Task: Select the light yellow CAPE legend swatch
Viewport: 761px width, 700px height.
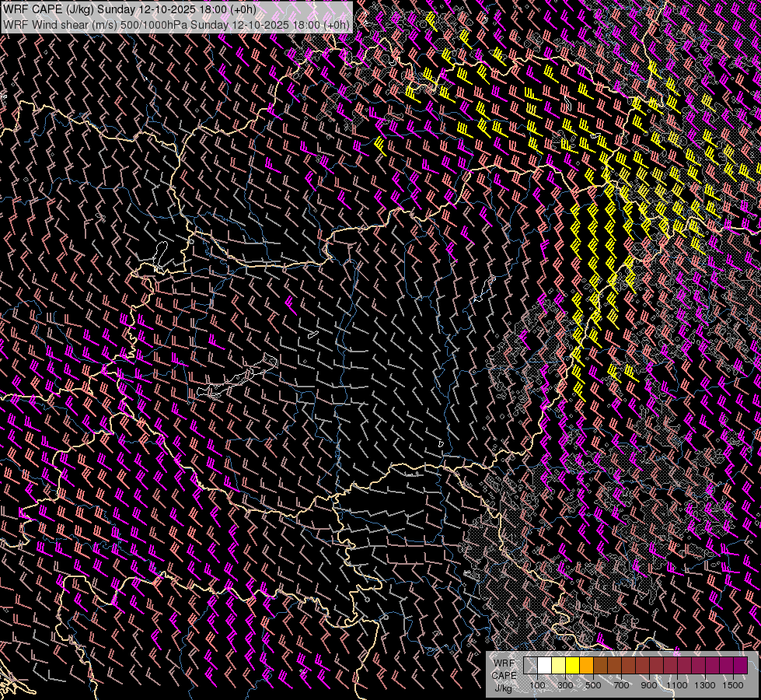Action: tap(558, 665)
